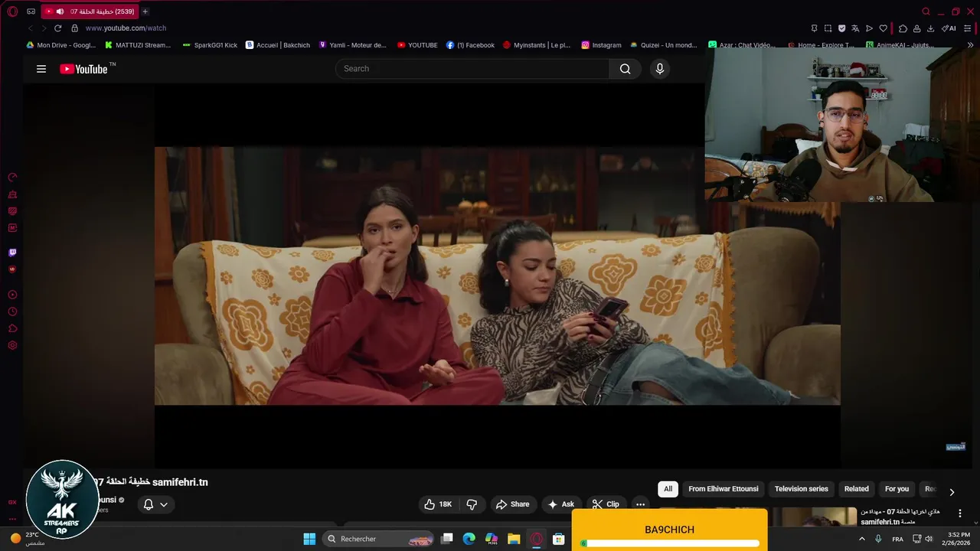The image size is (980, 551).
Task: Open Yamli Moteur de bookmark
Action: tap(353, 45)
